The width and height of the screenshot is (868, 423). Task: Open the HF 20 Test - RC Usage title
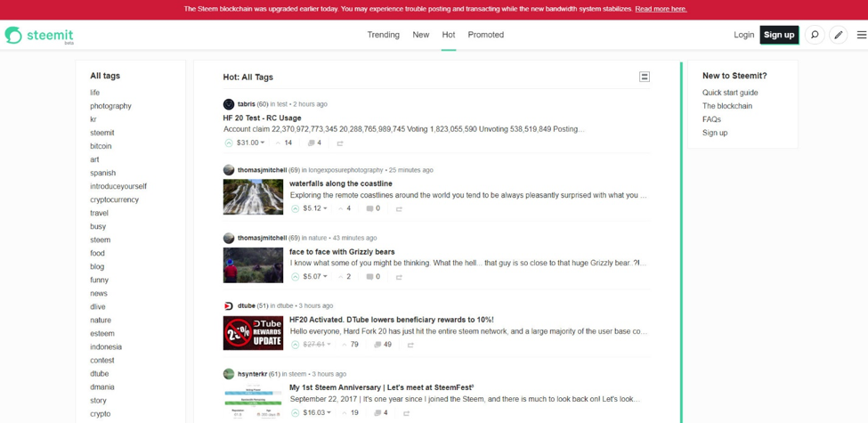coord(263,118)
